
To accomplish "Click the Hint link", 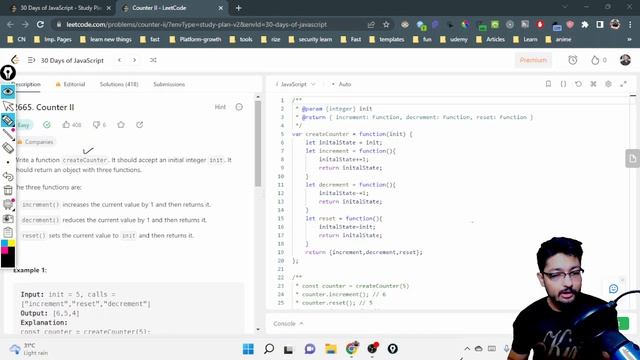I will click(220, 107).
